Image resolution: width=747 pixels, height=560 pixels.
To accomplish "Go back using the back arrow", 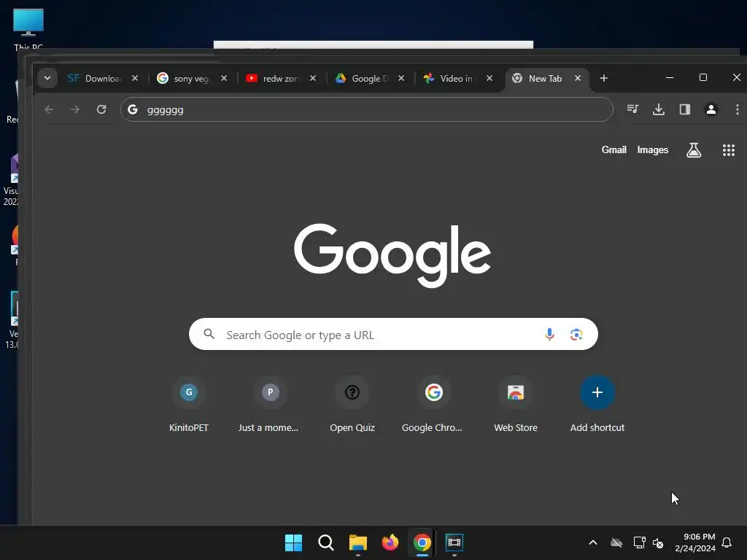I will 49,109.
